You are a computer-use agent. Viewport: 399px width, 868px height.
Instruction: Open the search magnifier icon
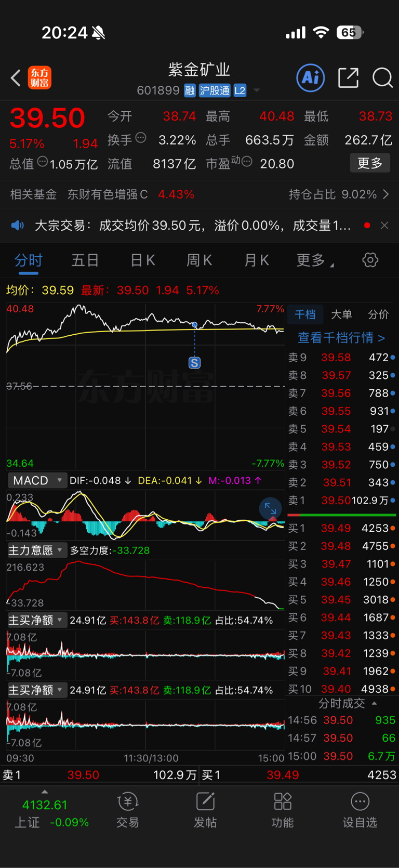coord(382,78)
